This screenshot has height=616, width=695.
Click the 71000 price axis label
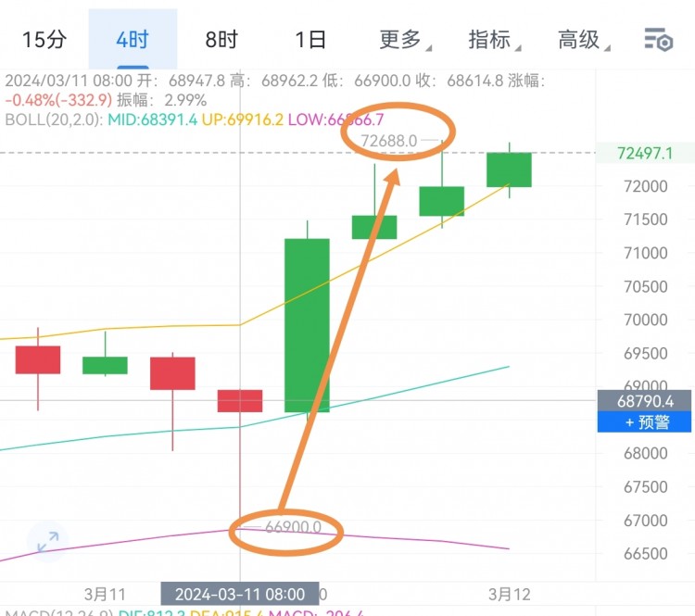pos(645,253)
